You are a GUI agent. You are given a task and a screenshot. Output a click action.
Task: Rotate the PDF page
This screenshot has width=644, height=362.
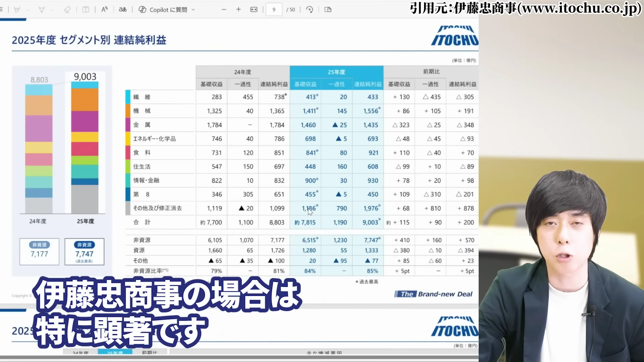310,9
